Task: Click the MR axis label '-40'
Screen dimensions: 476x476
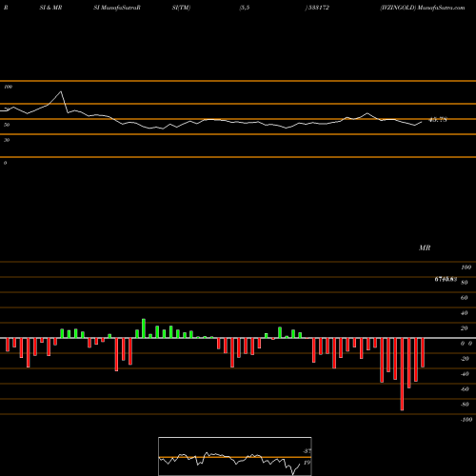Action: [x=465, y=374]
